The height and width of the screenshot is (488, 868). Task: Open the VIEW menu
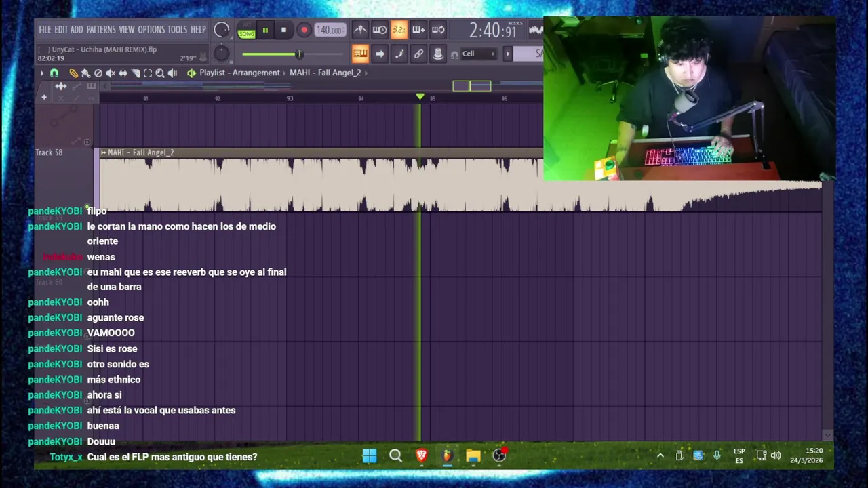tap(127, 30)
